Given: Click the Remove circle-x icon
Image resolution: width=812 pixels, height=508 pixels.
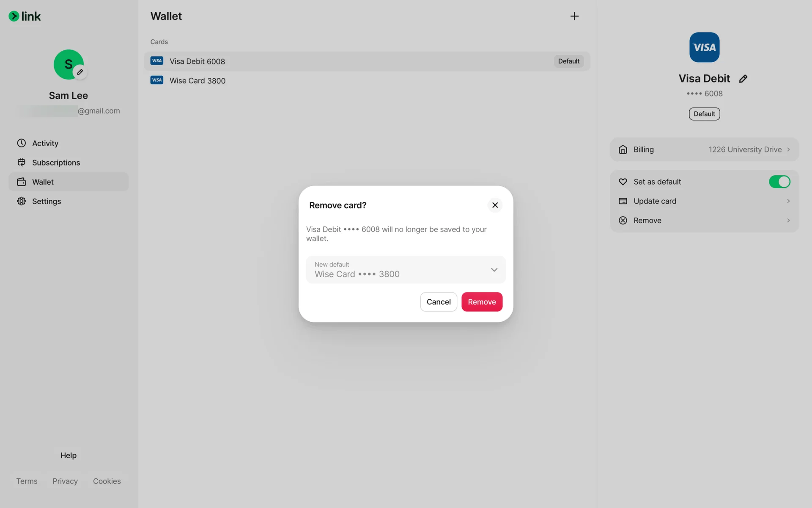Looking at the screenshot, I should tap(623, 221).
